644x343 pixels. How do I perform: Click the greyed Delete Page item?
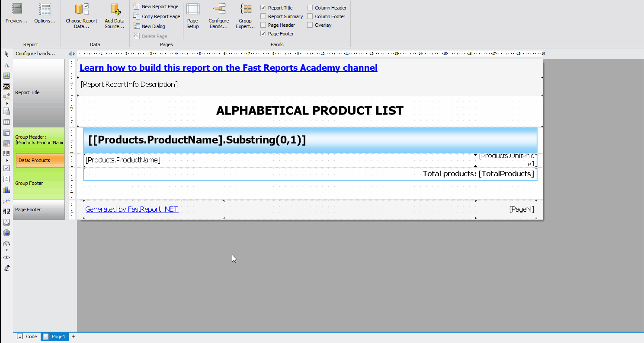tap(151, 36)
